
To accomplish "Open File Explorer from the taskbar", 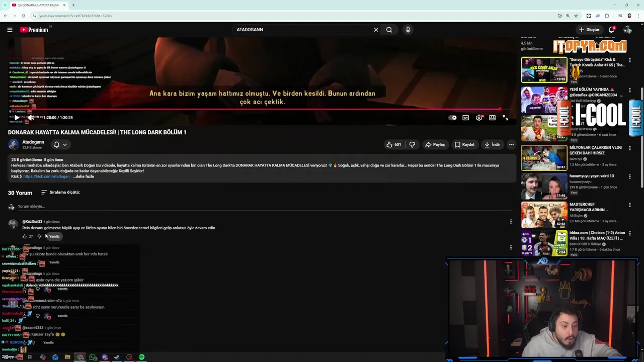I will (67, 357).
